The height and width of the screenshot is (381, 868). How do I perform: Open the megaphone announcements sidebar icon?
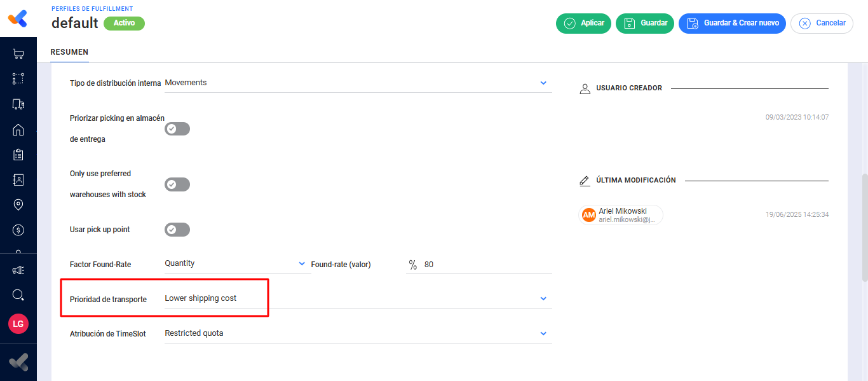(18, 270)
